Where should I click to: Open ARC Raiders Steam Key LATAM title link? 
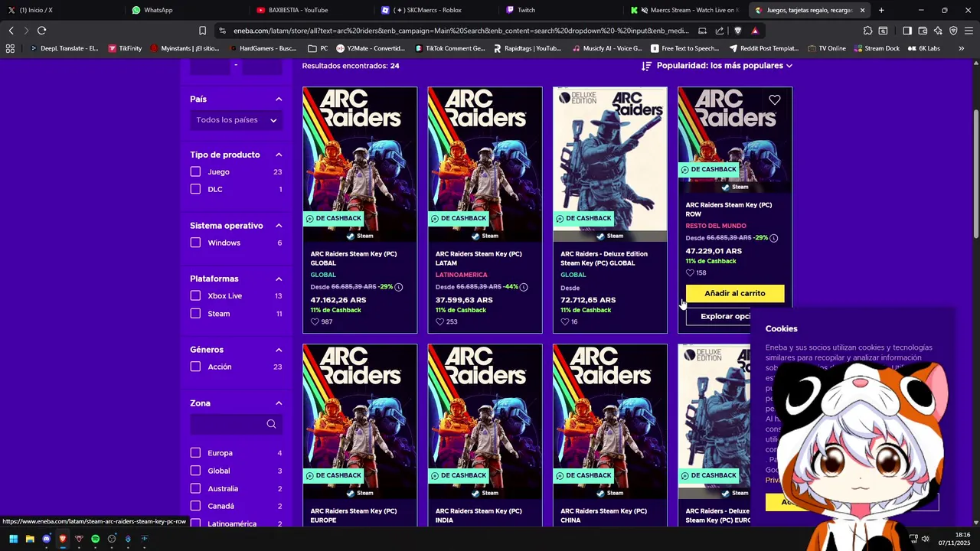479,259
